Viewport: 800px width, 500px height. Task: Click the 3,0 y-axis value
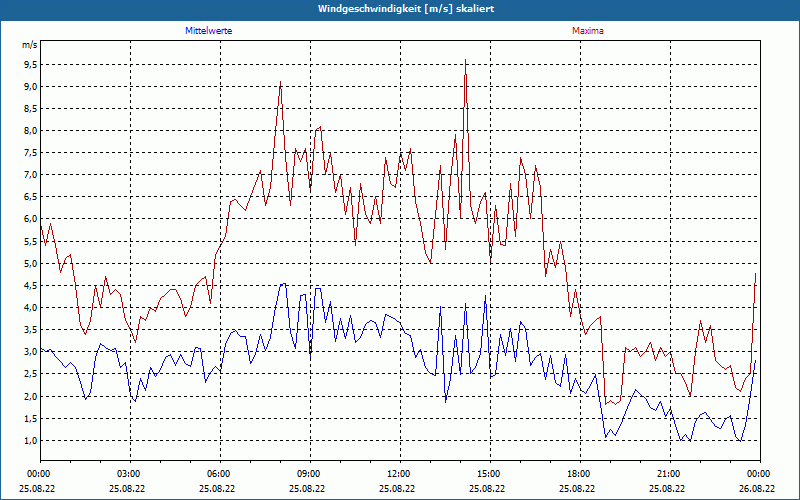31,352
